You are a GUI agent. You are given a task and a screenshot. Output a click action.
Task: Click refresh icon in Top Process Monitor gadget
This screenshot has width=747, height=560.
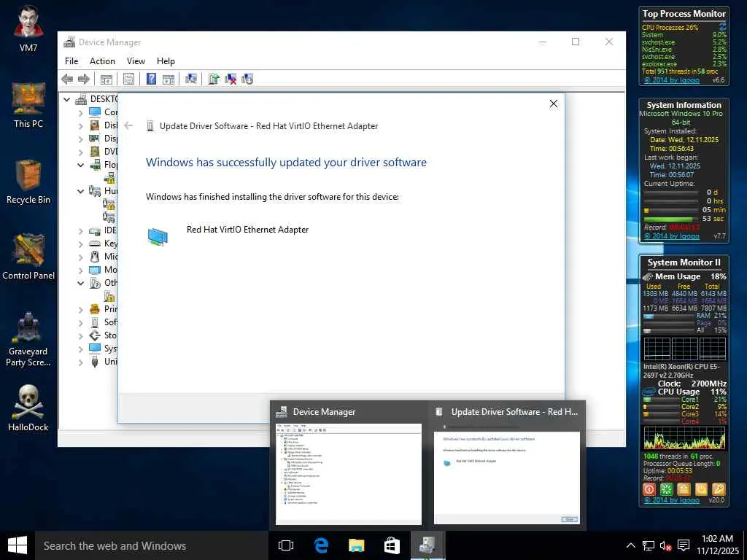(x=723, y=26)
